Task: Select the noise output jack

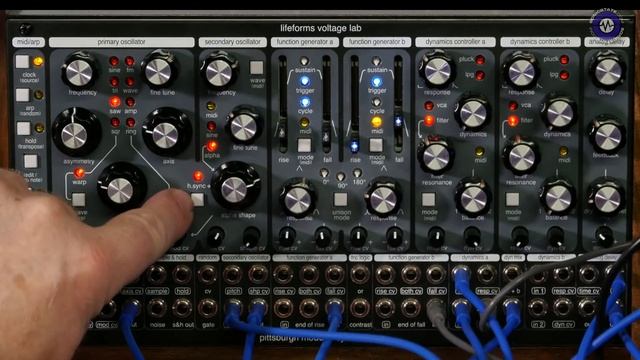Action: [157, 308]
